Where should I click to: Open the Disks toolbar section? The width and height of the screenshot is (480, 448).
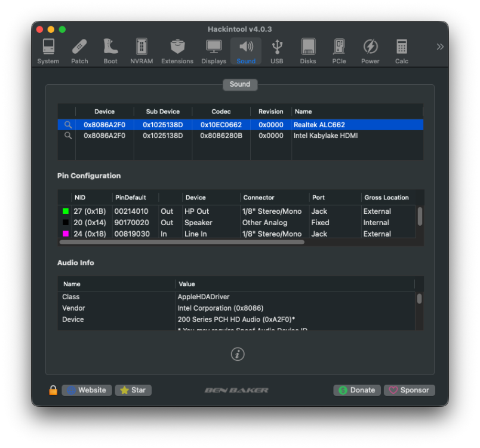pos(308,51)
